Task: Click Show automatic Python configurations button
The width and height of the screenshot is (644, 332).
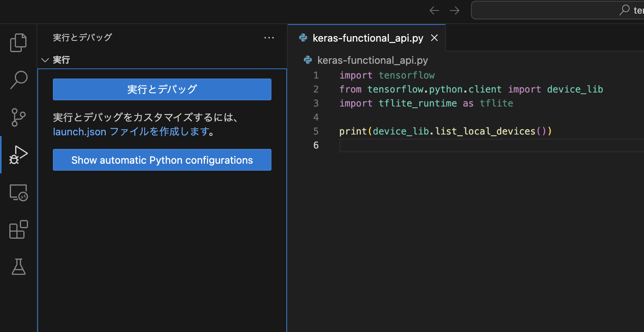Action: 162,160
